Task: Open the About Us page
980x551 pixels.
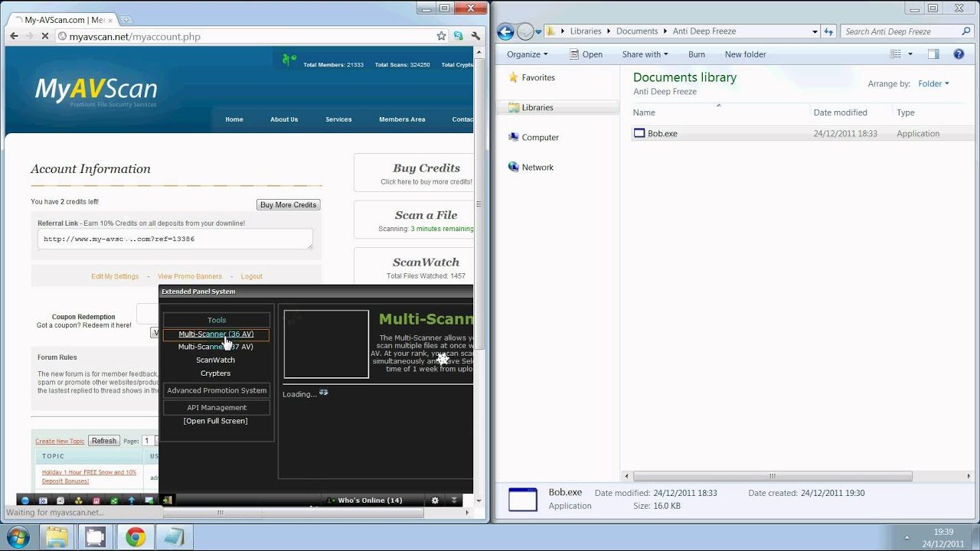Action: [x=284, y=119]
